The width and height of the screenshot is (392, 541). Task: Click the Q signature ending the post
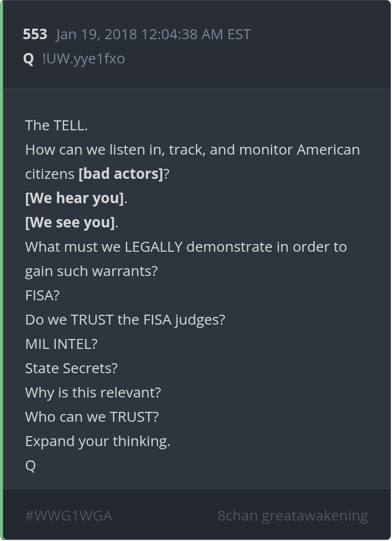(30, 465)
